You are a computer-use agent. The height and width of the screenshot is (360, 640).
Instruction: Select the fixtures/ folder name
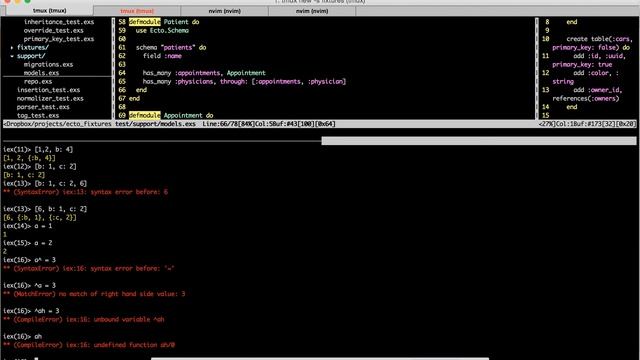tap(33, 48)
